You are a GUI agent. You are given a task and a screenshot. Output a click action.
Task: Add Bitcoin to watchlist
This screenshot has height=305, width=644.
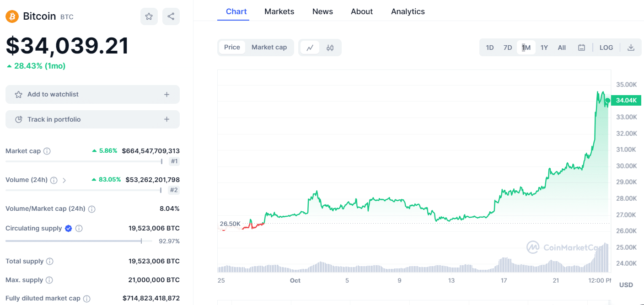(92, 95)
